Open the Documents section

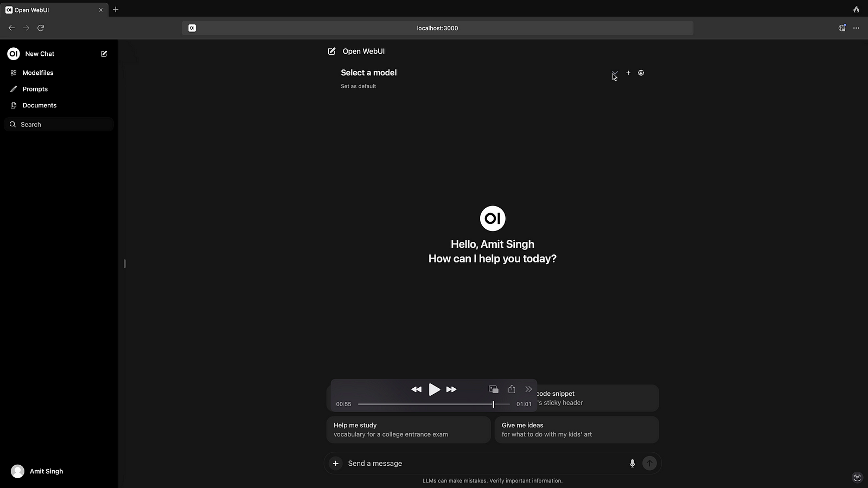pos(39,105)
